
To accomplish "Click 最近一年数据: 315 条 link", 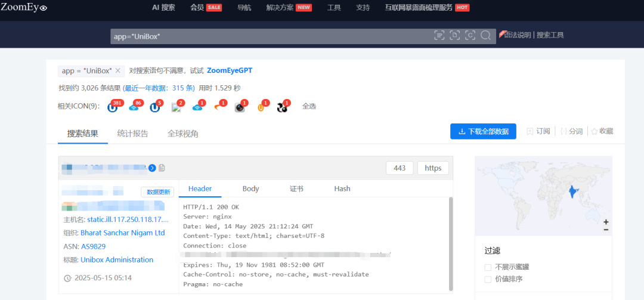I will tap(159, 88).
